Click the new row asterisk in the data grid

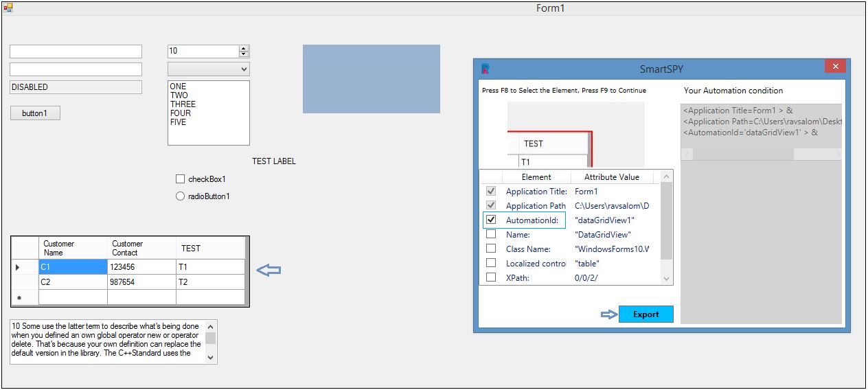[x=19, y=299]
